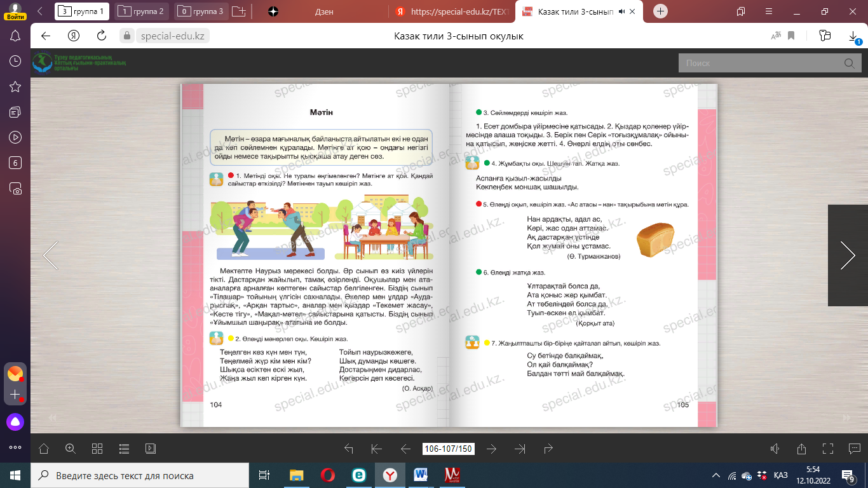The image size is (868, 488).
Task: Open page translation icon in address bar
Action: click(776, 36)
